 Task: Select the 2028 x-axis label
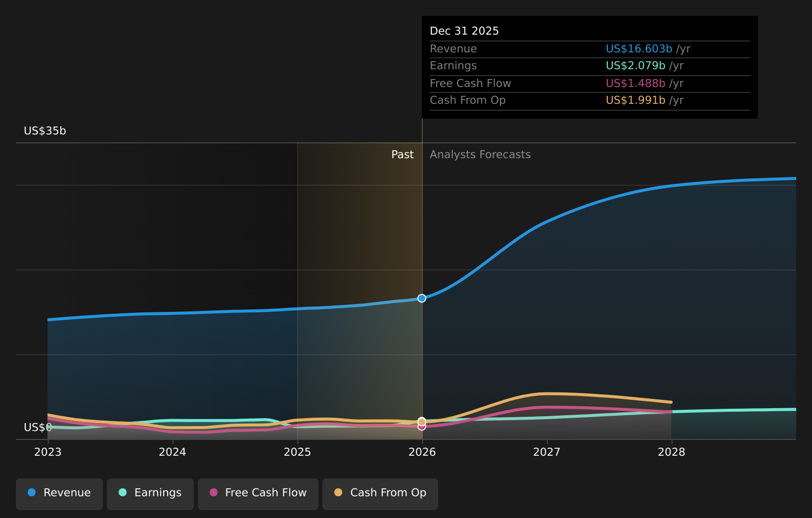pos(671,452)
